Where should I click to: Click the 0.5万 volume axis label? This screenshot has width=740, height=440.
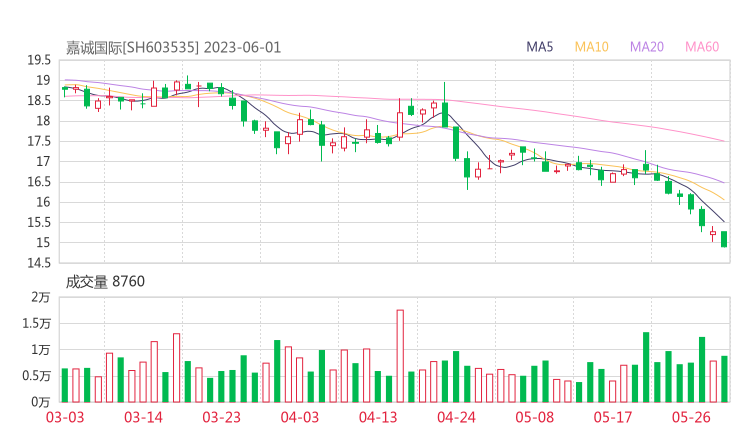click(36, 376)
